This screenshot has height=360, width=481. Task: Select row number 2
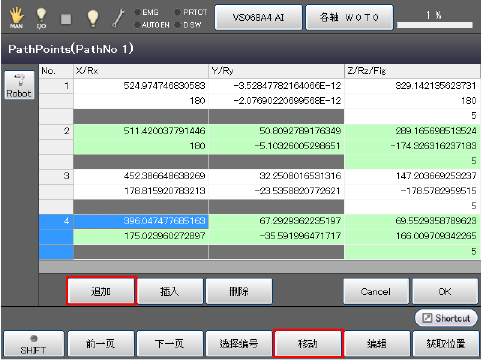coord(56,131)
